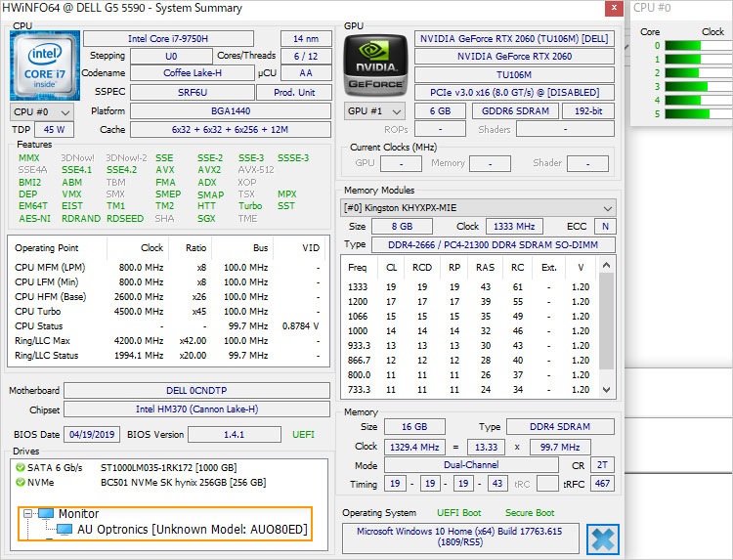This screenshot has height=560, width=733.
Task: Click the NVIDIA GeForce logo
Action: tap(374, 65)
